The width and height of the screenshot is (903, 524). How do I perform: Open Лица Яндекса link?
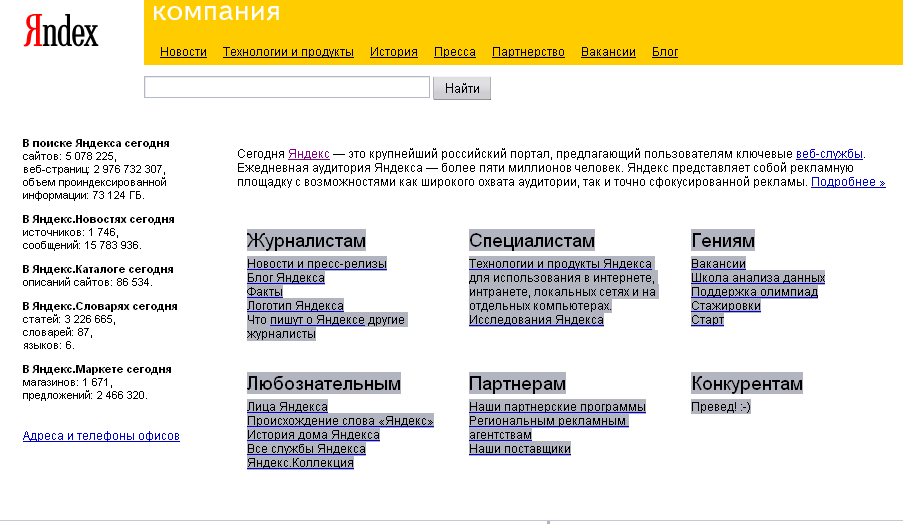click(287, 407)
